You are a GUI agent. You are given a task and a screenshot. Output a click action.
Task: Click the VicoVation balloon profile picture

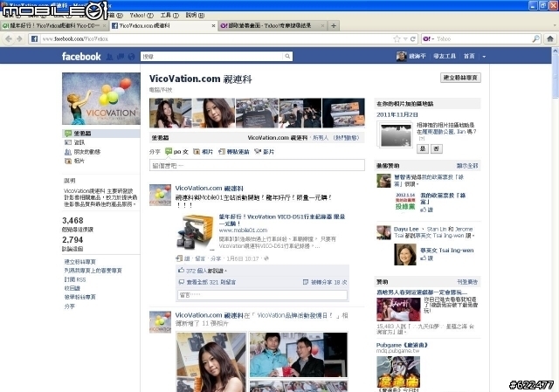(101, 99)
